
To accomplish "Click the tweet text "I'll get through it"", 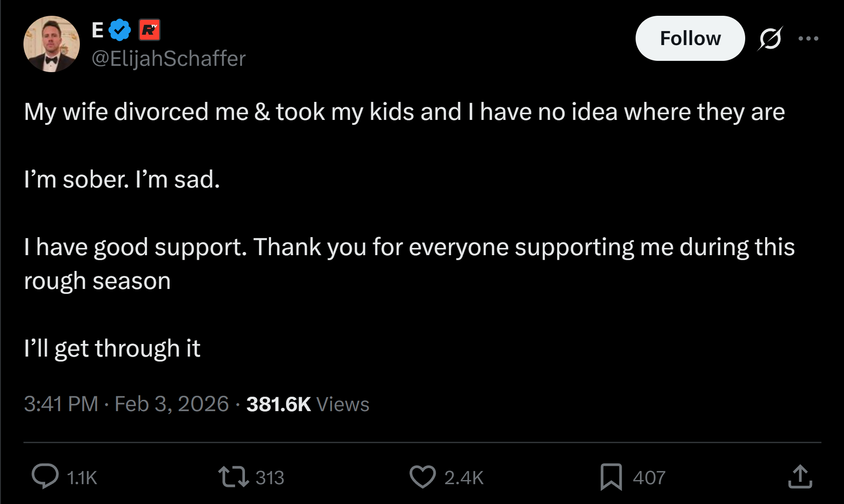I will click(112, 348).
